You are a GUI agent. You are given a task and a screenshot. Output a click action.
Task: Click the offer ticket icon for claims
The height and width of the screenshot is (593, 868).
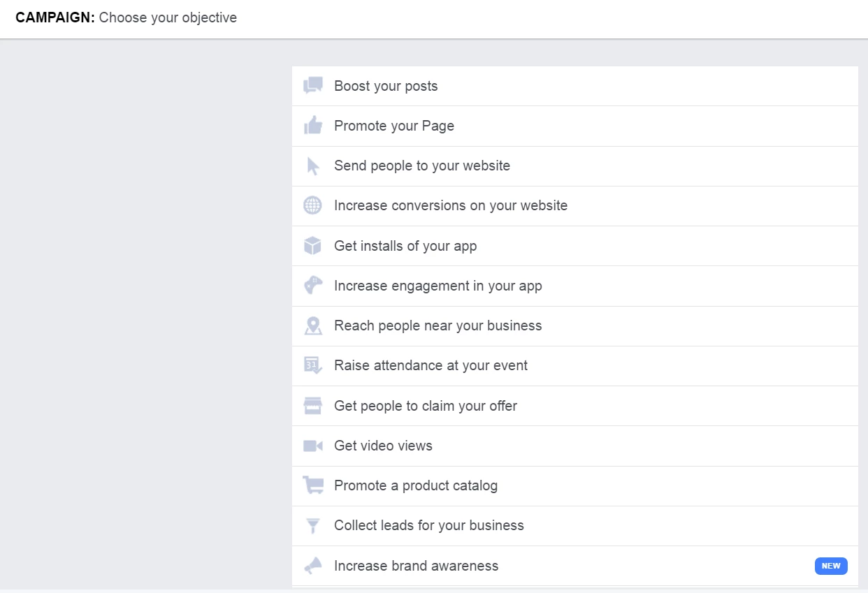(312, 405)
